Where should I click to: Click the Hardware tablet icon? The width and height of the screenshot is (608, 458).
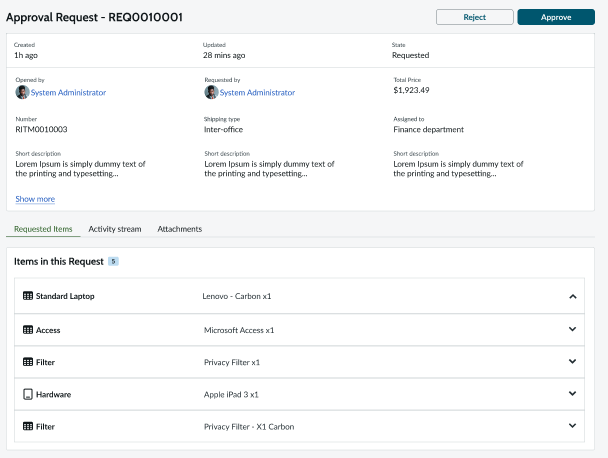tap(28, 394)
